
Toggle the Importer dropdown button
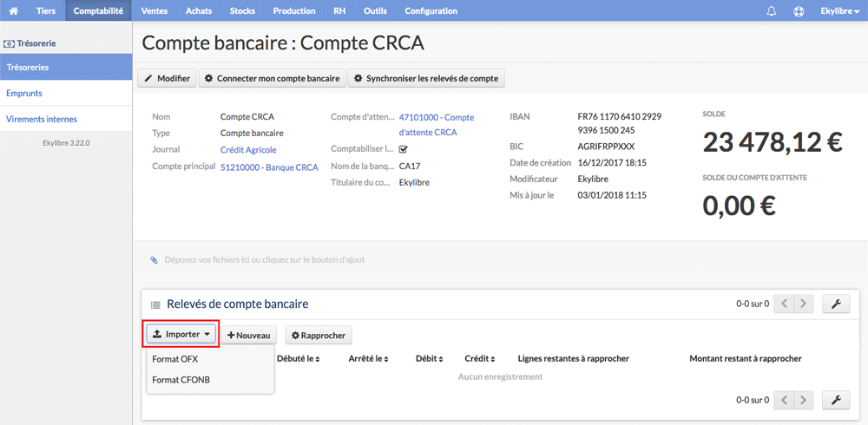coord(181,334)
